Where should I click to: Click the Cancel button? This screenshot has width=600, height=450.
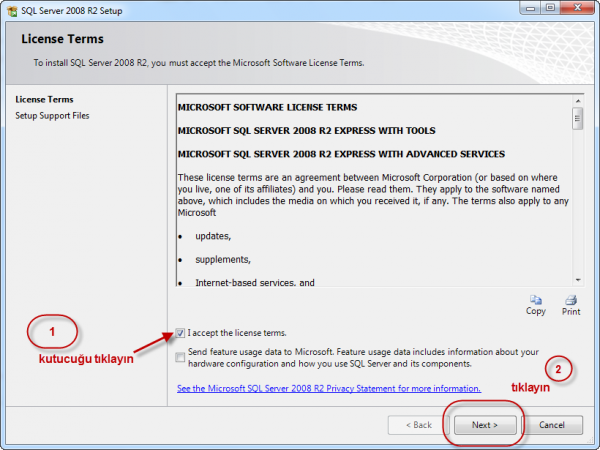[552, 425]
